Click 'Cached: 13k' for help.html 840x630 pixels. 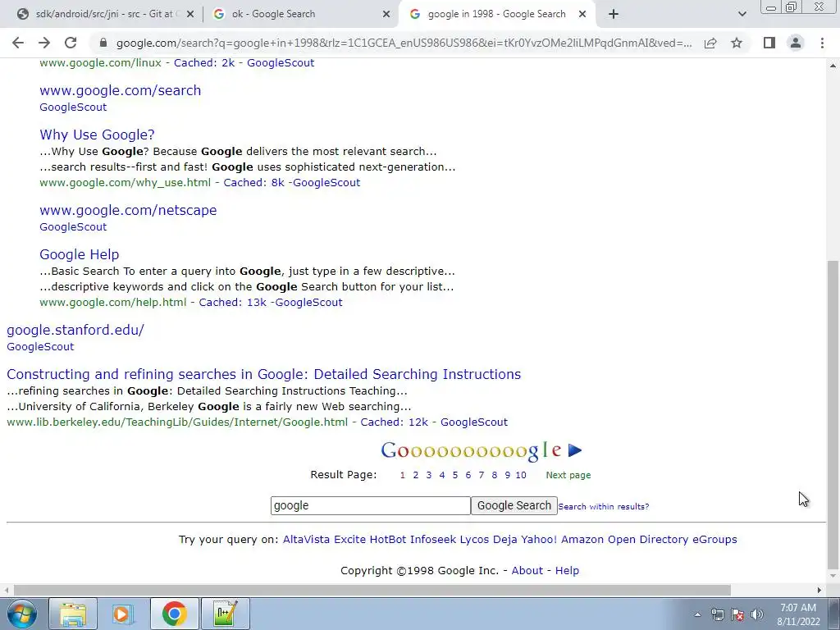(x=232, y=303)
